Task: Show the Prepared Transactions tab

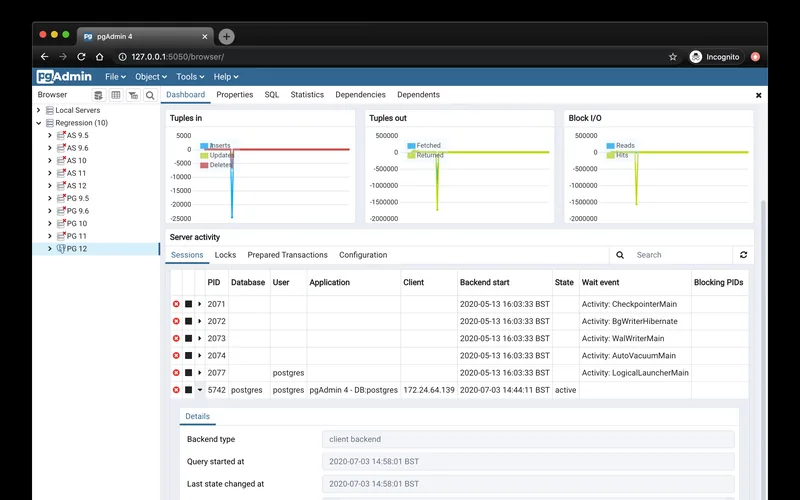Action: pos(287,255)
